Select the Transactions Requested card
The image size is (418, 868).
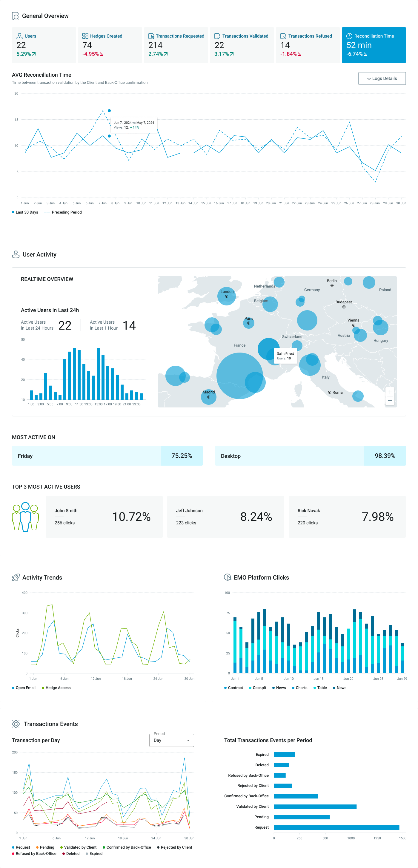tap(176, 45)
